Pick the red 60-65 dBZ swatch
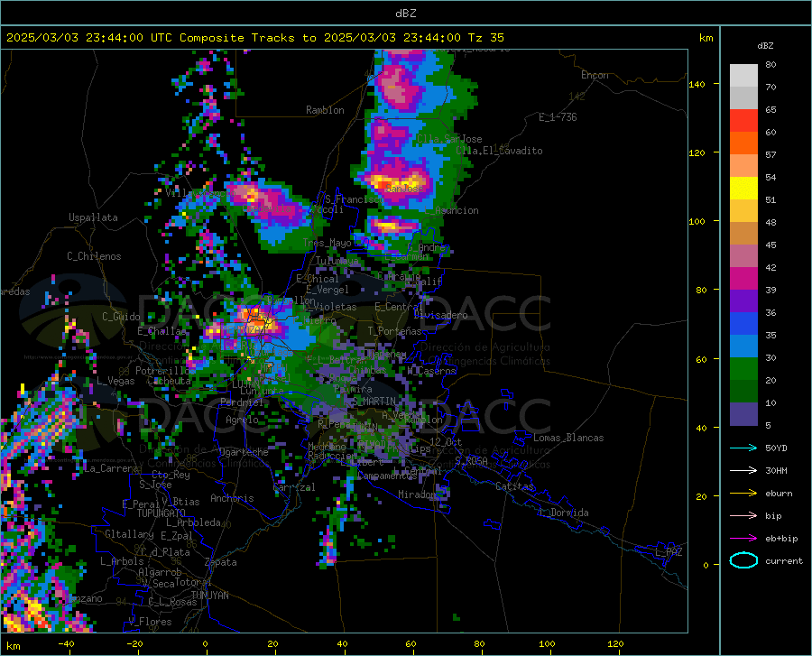The height and width of the screenshot is (656, 812). coord(743,121)
